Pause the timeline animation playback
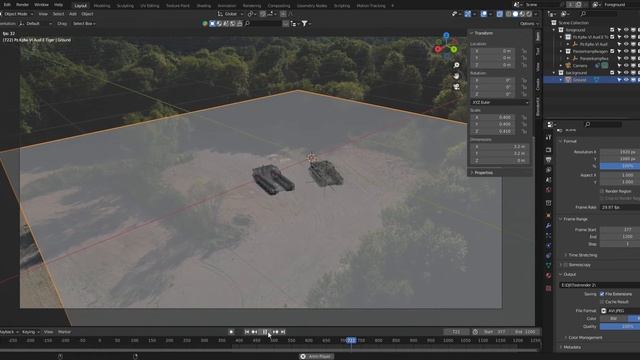640x360 pixels. tap(265, 332)
